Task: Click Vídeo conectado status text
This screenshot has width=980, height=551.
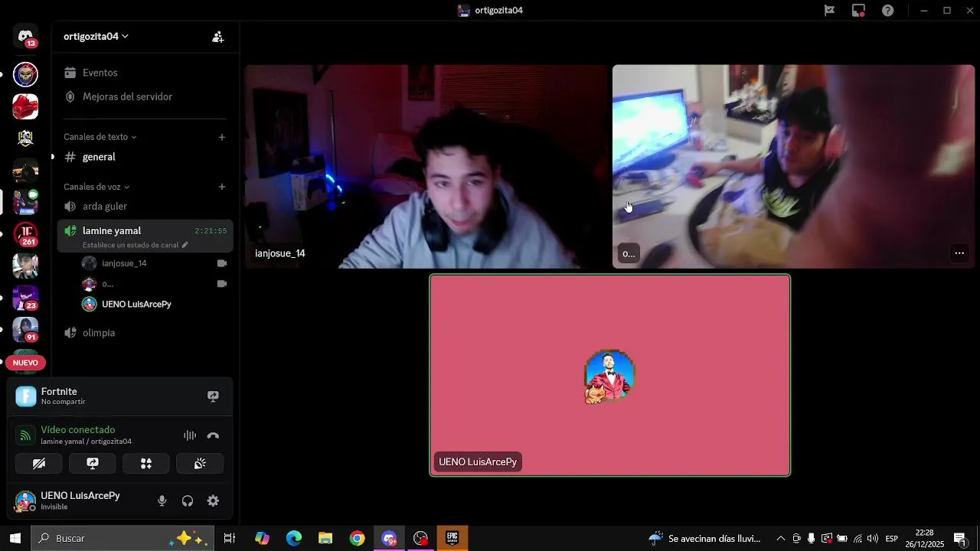Action: click(78, 430)
